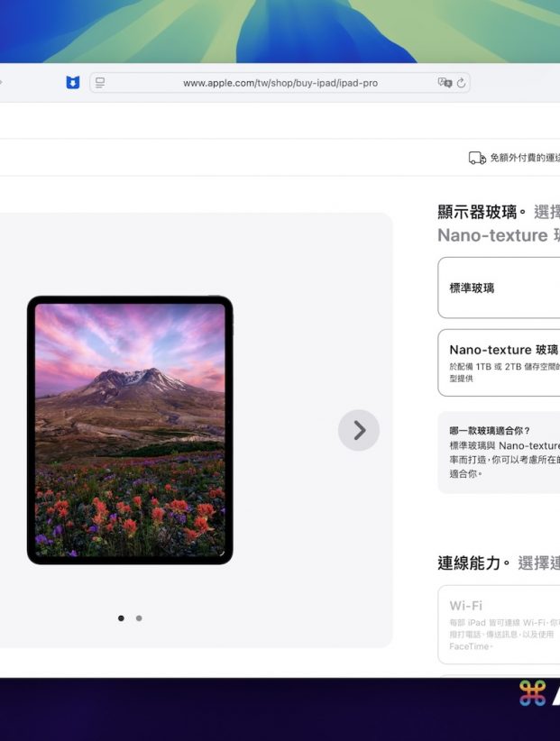Go to first gallery pagination dot

click(x=121, y=618)
